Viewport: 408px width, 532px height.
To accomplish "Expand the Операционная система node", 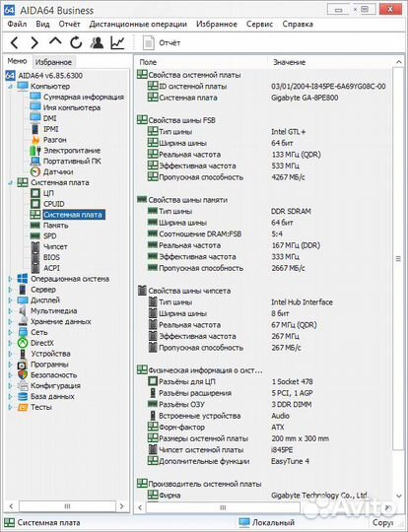I will pyautogui.click(x=10, y=279).
